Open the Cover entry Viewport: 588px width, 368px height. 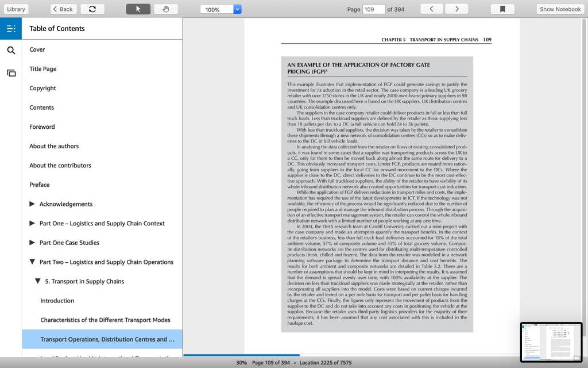click(37, 49)
